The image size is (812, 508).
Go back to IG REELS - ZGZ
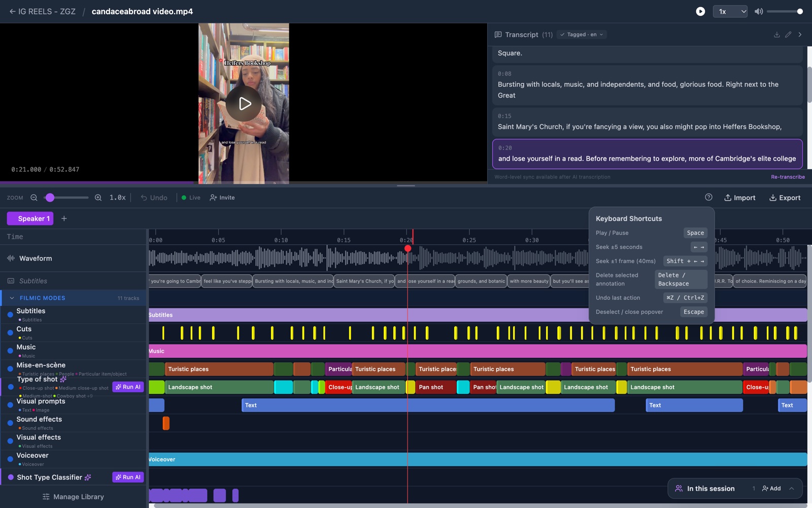42,11
